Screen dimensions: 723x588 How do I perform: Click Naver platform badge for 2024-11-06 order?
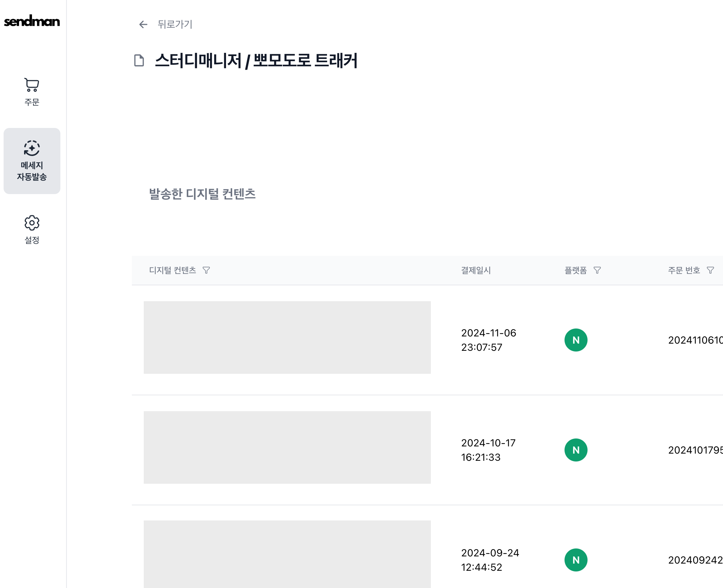coord(576,340)
